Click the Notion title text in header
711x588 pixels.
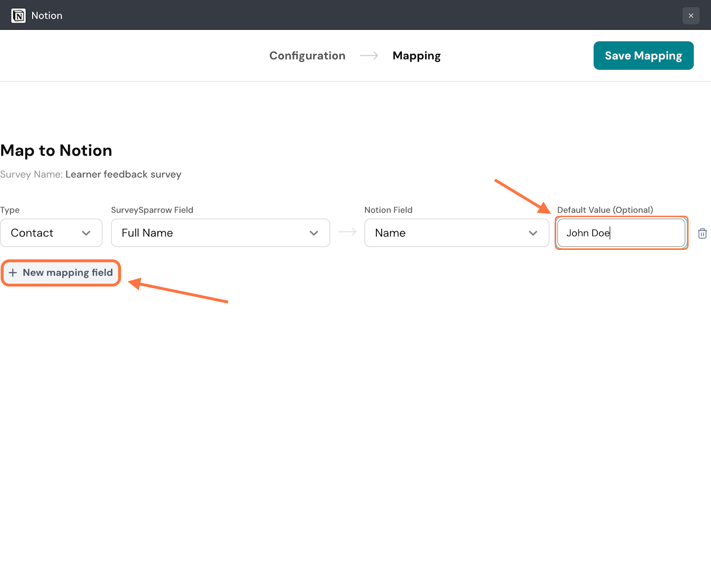tap(47, 16)
